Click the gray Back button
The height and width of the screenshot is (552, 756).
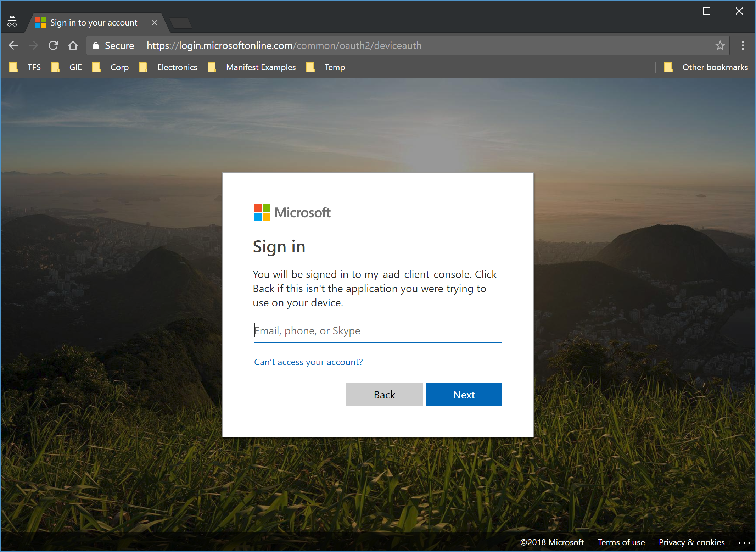pos(384,394)
